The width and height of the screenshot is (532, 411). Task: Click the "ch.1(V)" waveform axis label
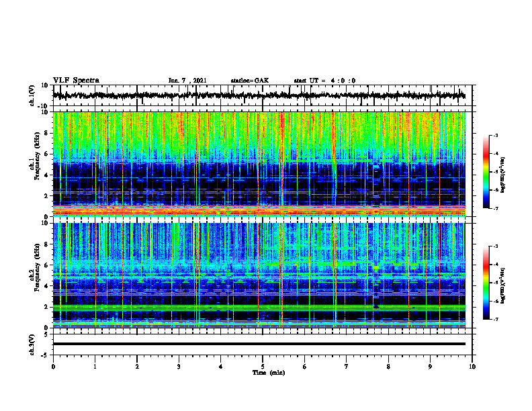(x=32, y=95)
